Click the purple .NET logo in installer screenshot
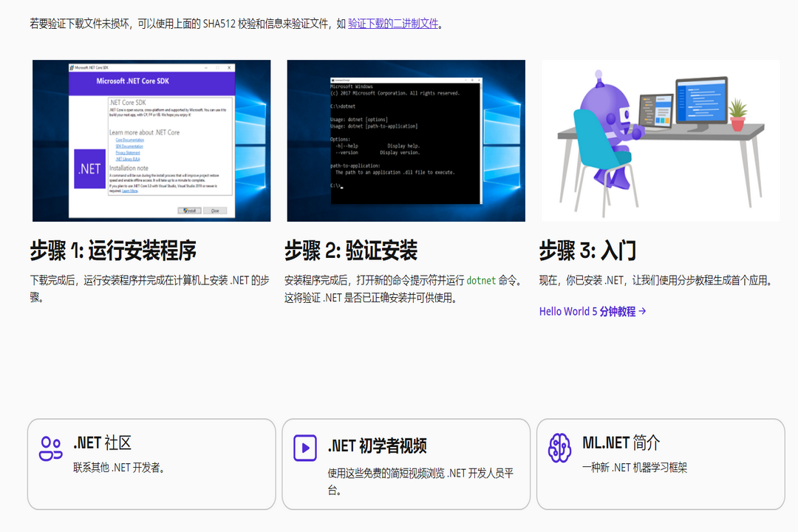Screen dimensions: 798x532 pyautogui.click(x=89, y=168)
